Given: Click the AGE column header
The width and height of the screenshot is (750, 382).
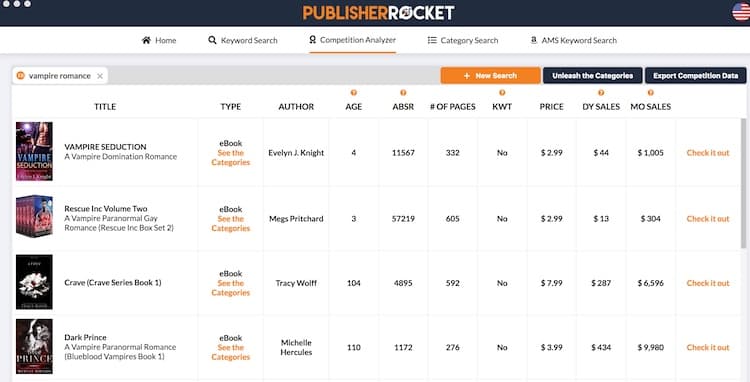Looking at the screenshot, I should (x=353, y=107).
